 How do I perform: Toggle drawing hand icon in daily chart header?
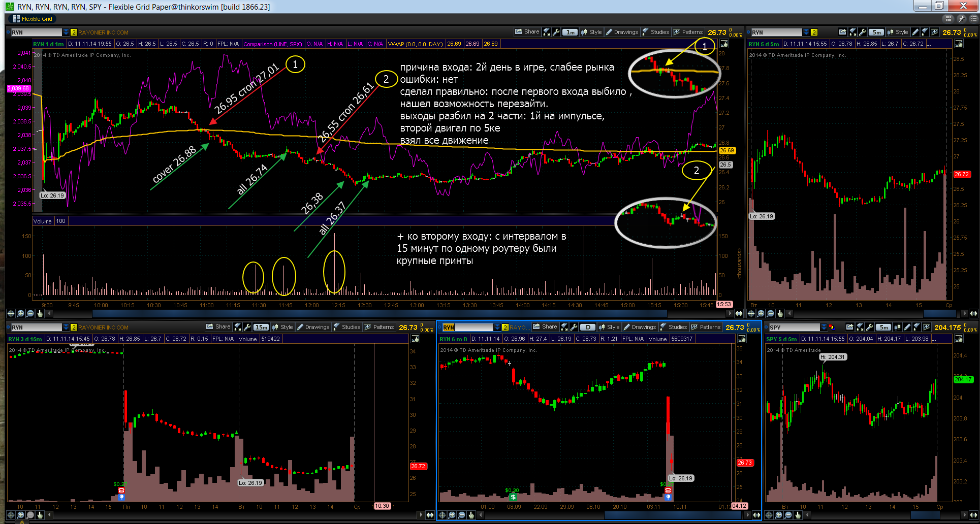(x=742, y=339)
